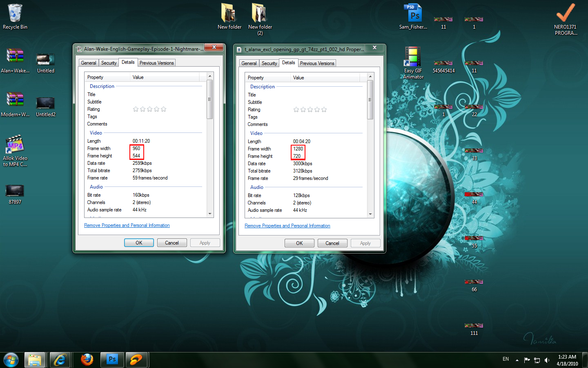Select the desktop file named 22
This screenshot has height=368, width=588.
(x=474, y=111)
